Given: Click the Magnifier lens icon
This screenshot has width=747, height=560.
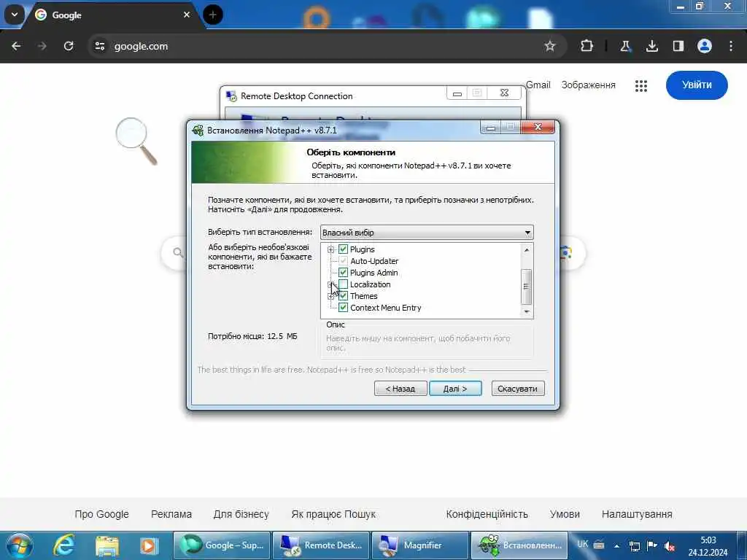Looking at the screenshot, I should tap(136, 141).
